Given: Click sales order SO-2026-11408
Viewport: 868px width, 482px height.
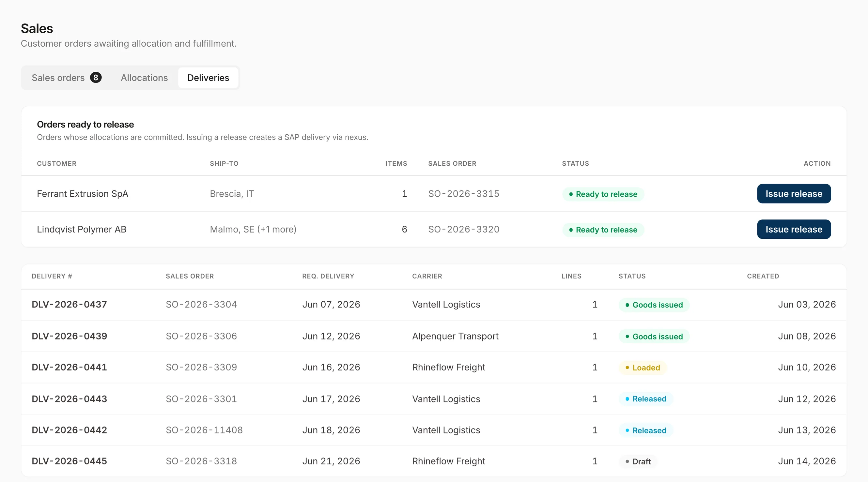Looking at the screenshot, I should (204, 430).
